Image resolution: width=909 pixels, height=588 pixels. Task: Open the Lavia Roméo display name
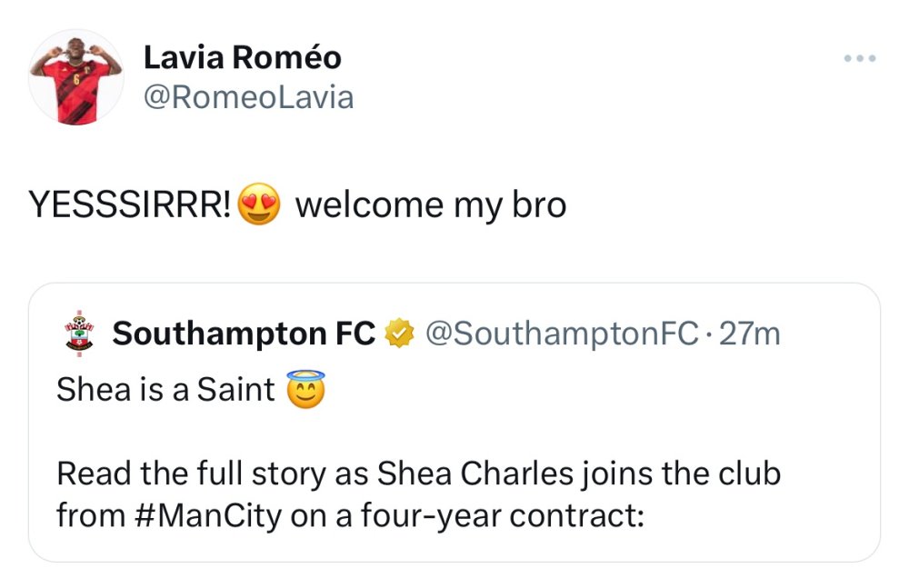click(x=243, y=58)
